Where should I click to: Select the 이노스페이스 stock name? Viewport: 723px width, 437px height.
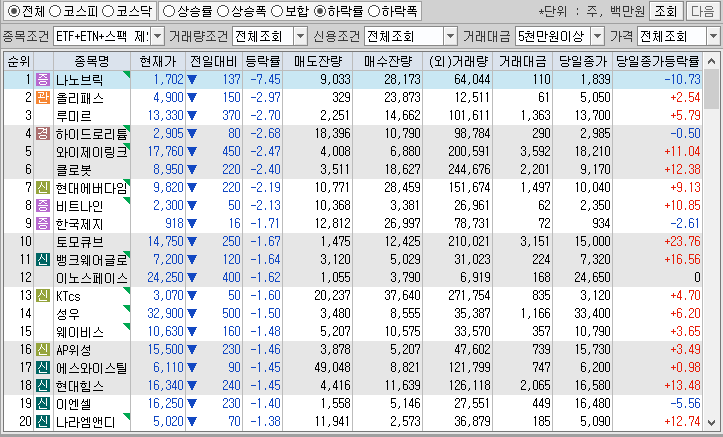91,278
